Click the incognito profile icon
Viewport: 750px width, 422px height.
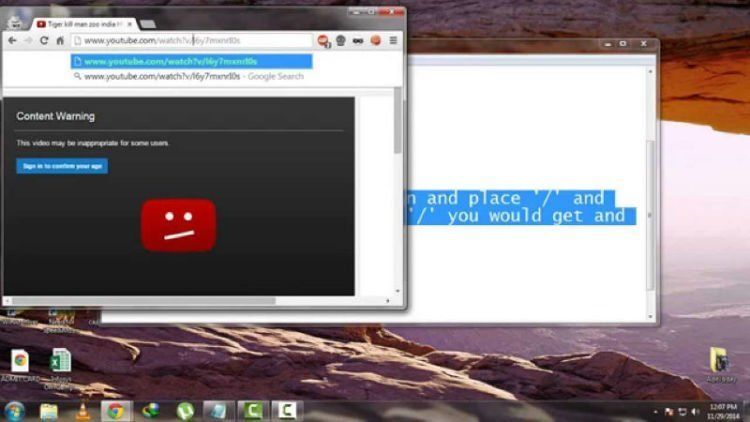15,22
